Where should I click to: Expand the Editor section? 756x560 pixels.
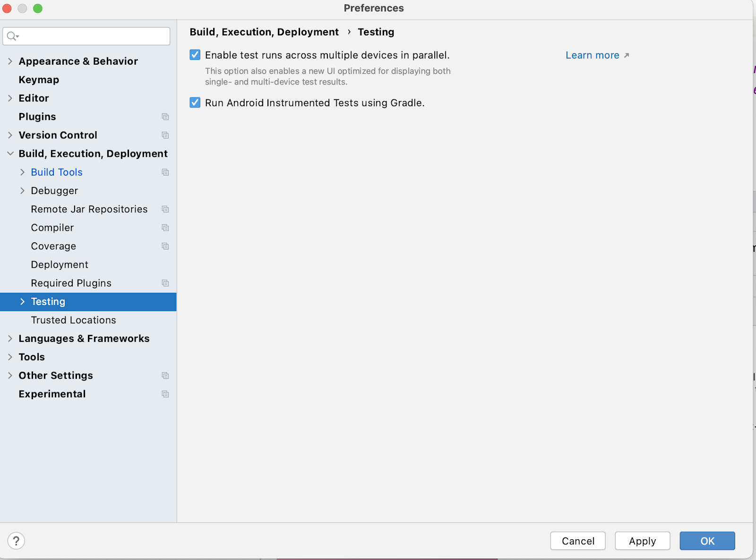10,98
